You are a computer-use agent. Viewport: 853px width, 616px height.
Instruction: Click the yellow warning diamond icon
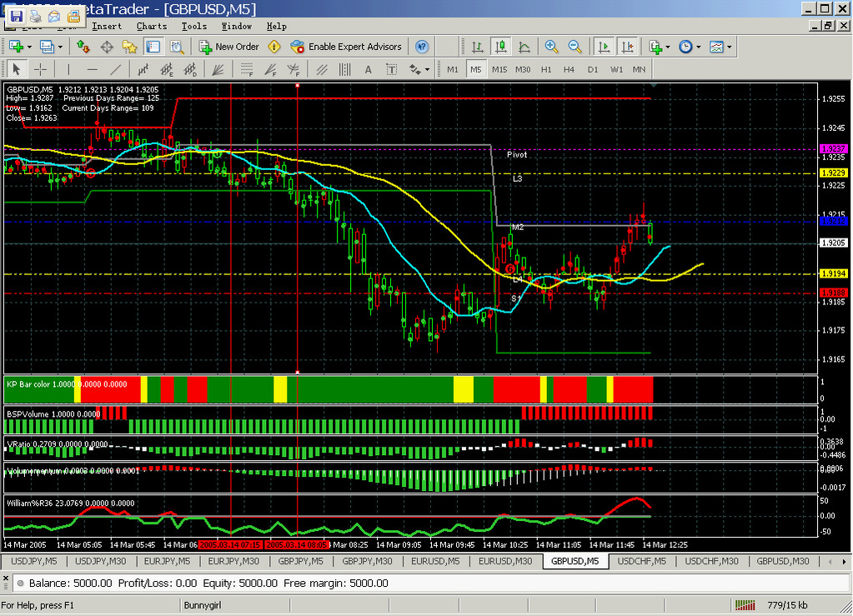pyautogui.click(x=274, y=47)
